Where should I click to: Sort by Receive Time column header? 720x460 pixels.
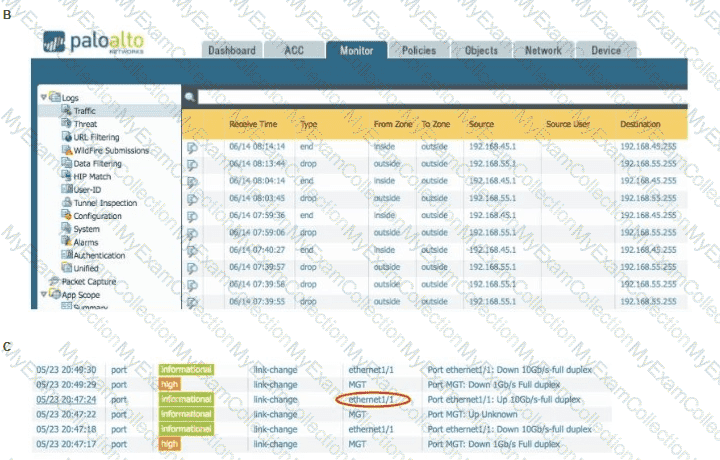coord(253,124)
